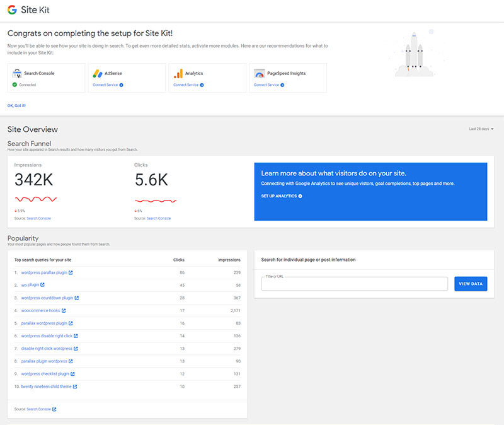Open Search Console source link under Clicks
The height and width of the screenshot is (425, 504).
[159, 218]
